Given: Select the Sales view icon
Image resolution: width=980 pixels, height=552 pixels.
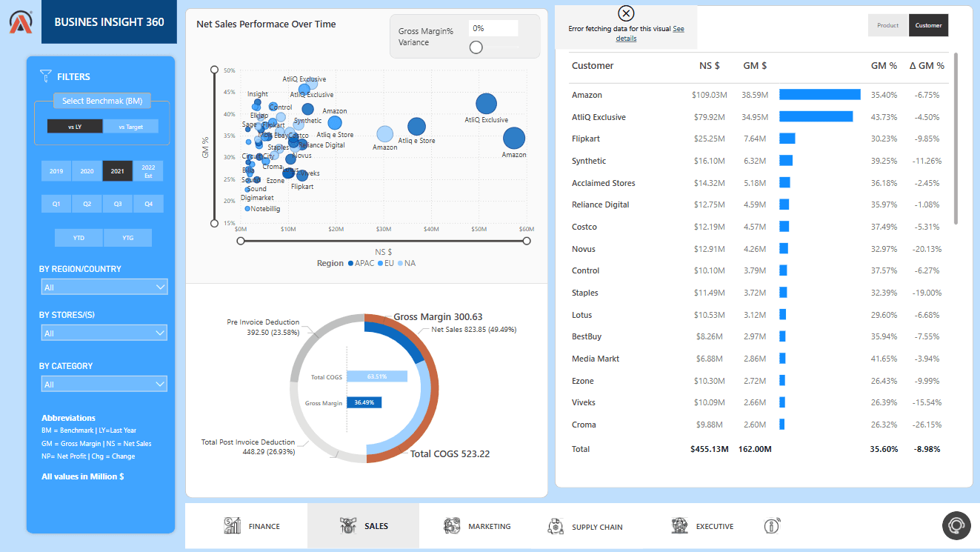Looking at the screenshot, I should tap(347, 526).
